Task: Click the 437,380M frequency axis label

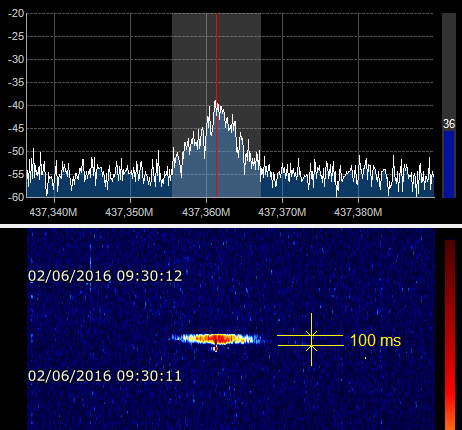Action: (x=358, y=212)
